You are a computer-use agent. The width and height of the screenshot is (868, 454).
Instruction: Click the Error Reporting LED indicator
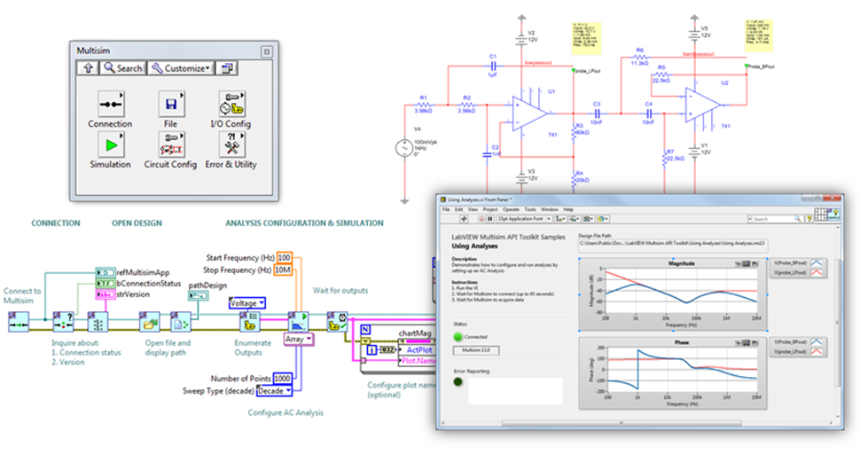458,383
